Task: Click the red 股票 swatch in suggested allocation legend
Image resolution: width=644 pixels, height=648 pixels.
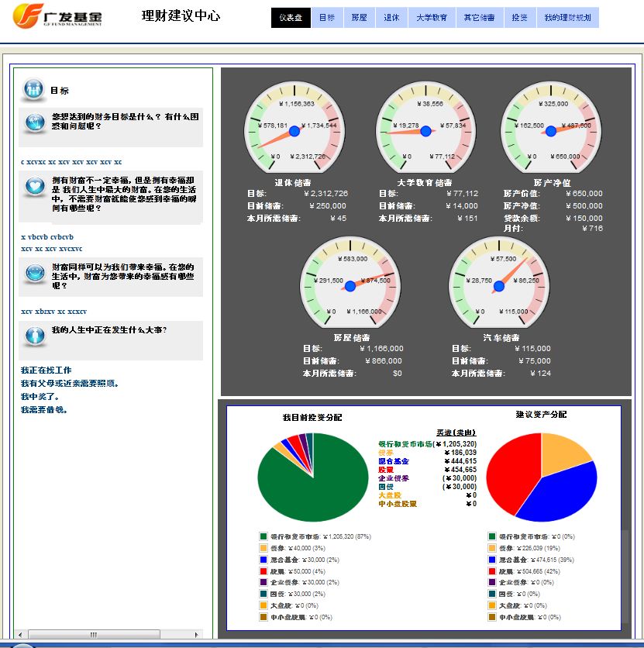Action: pos(492,570)
